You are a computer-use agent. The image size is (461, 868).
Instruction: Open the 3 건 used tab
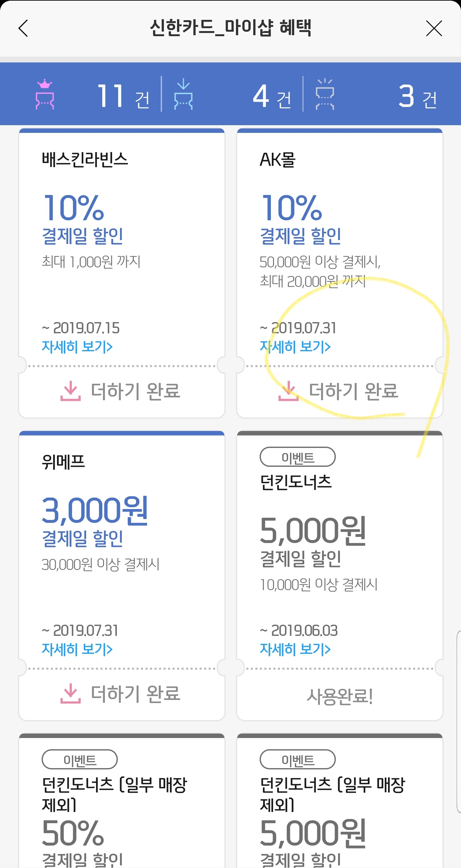pyautogui.click(x=417, y=96)
